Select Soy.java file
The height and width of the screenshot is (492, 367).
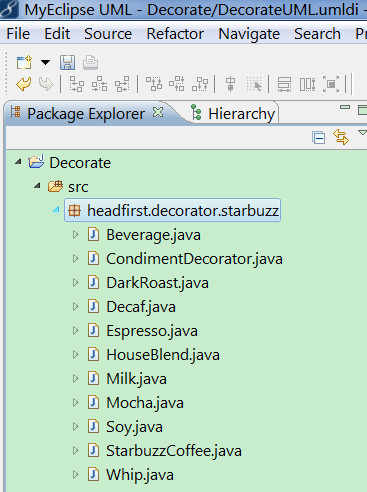pos(134,427)
